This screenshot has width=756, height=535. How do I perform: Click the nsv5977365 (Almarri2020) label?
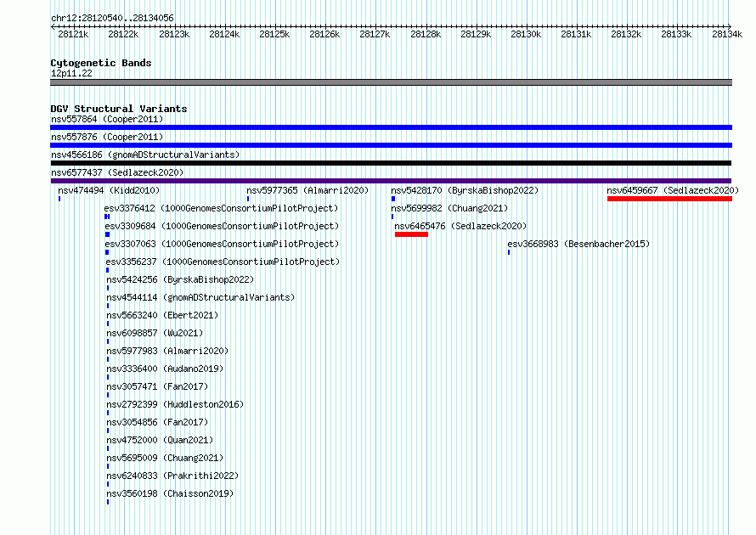coord(307,190)
